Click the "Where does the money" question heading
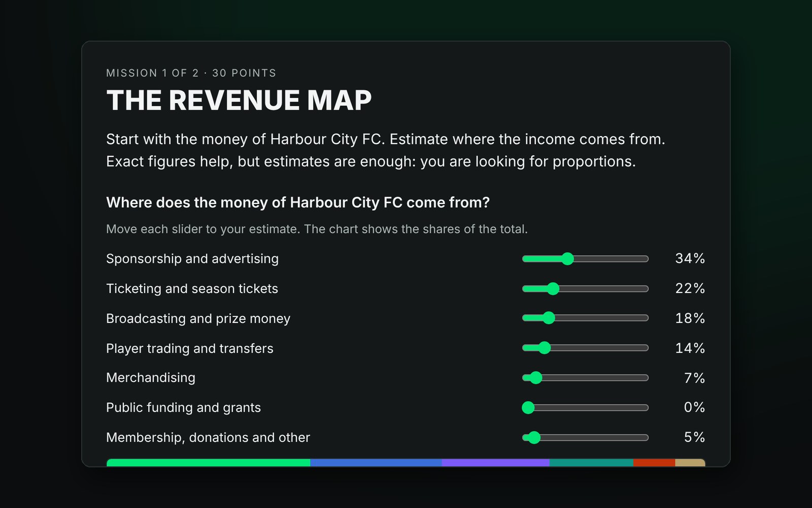This screenshot has width=812, height=508. click(298, 203)
